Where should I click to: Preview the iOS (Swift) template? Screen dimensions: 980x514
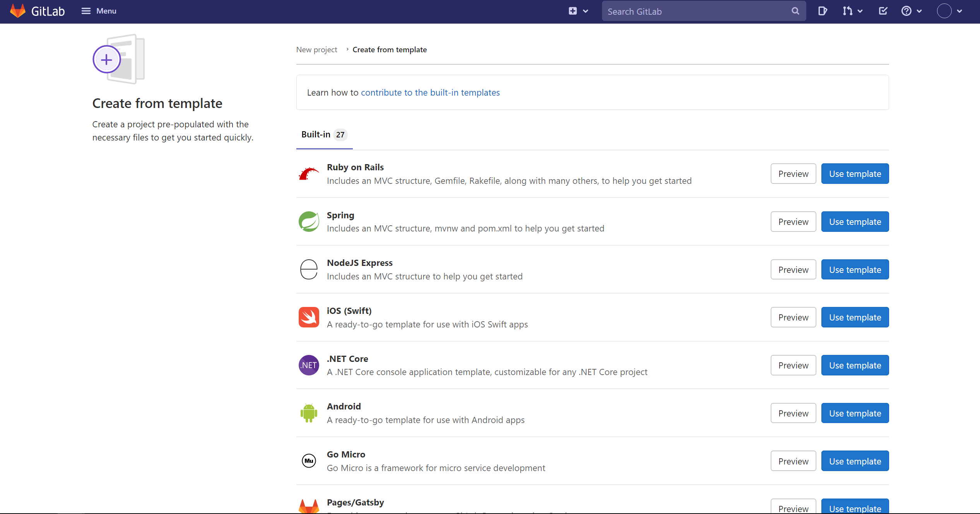[x=793, y=317]
